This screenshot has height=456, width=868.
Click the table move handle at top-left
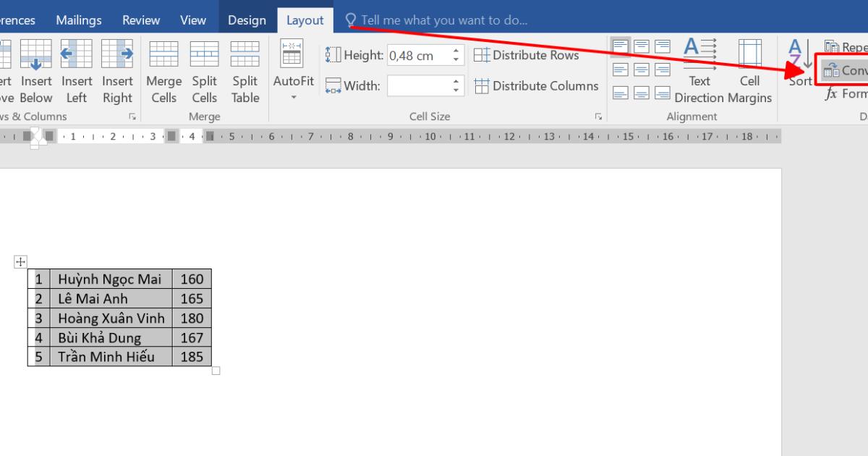click(20, 261)
